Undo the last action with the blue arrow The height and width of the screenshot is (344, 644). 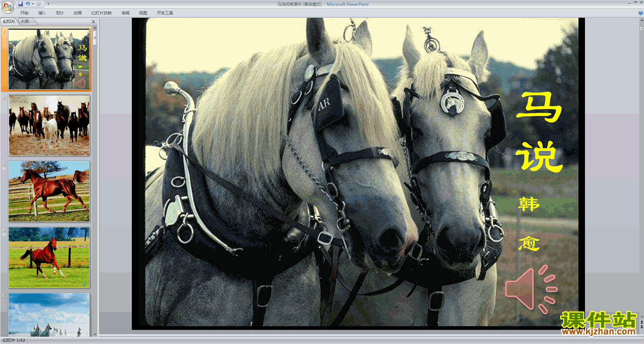28,4
